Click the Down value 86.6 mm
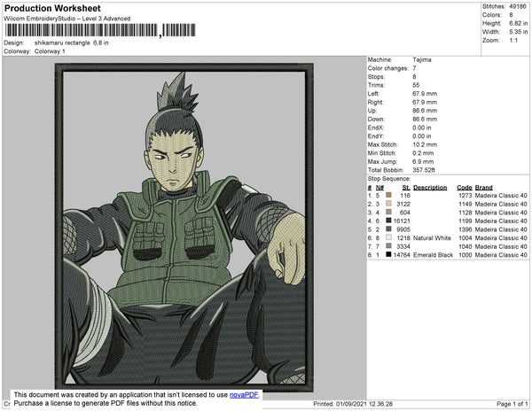This screenshot has width=532, height=411. pos(425,119)
